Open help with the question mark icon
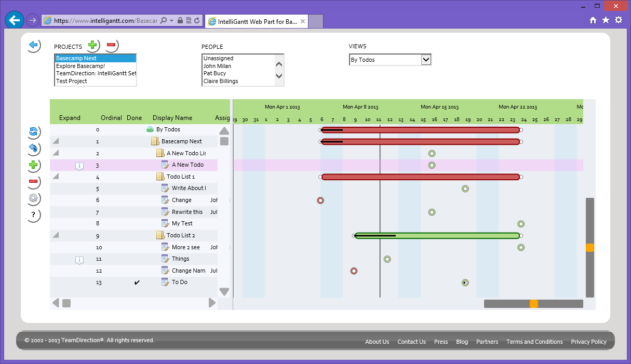631x364 pixels. click(x=33, y=214)
